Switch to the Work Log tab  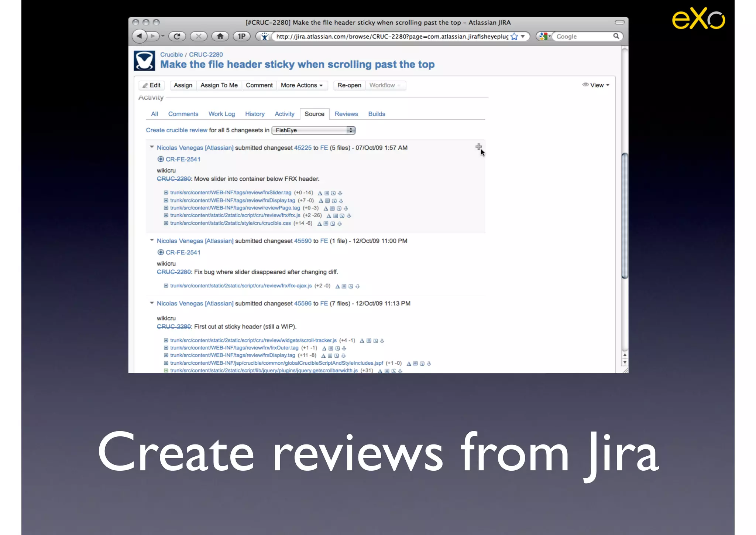click(x=221, y=114)
